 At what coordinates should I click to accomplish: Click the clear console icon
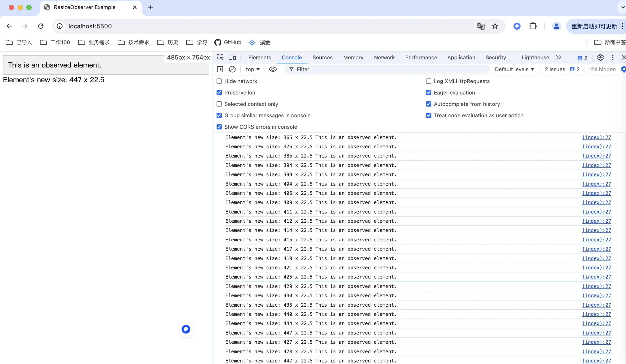pyautogui.click(x=232, y=69)
